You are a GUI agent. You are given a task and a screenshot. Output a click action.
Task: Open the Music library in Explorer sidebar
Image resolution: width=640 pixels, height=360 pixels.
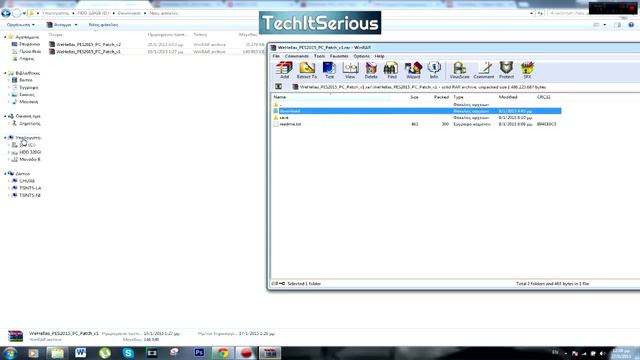[25, 102]
